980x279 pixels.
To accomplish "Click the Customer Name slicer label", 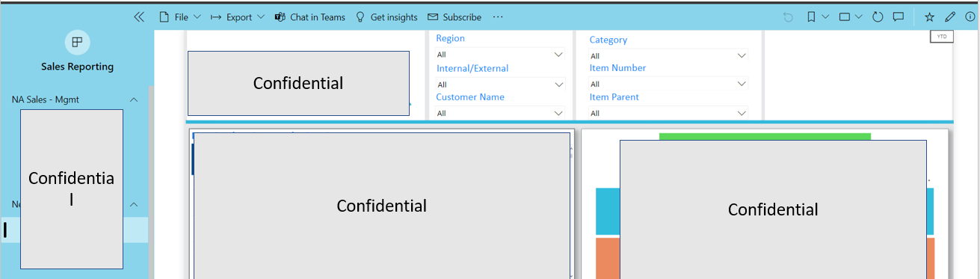I will pyautogui.click(x=470, y=96).
